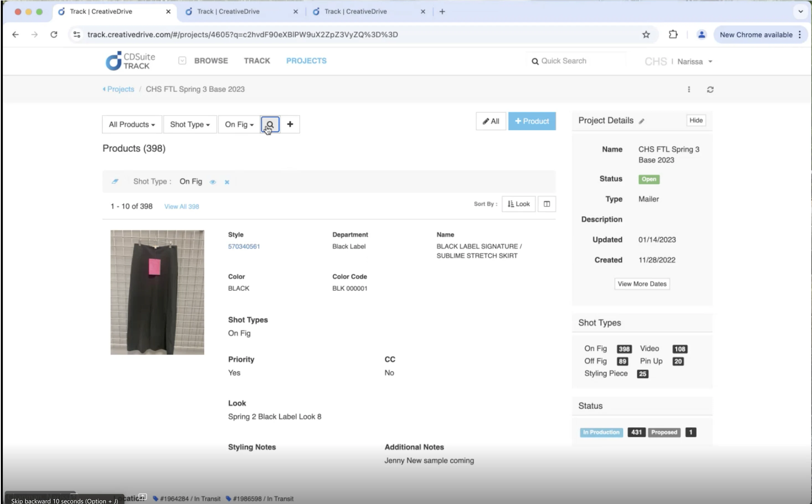Image resolution: width=812 pixels, height=504 pixels.
Task: Click 'Jenny New sample coming' note text
Action: [429, 461]
